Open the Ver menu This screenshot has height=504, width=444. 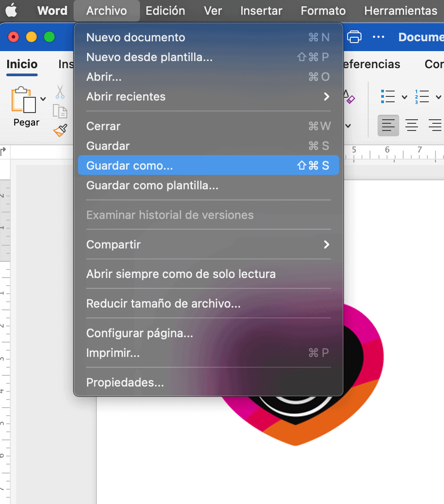pos(213,11)
